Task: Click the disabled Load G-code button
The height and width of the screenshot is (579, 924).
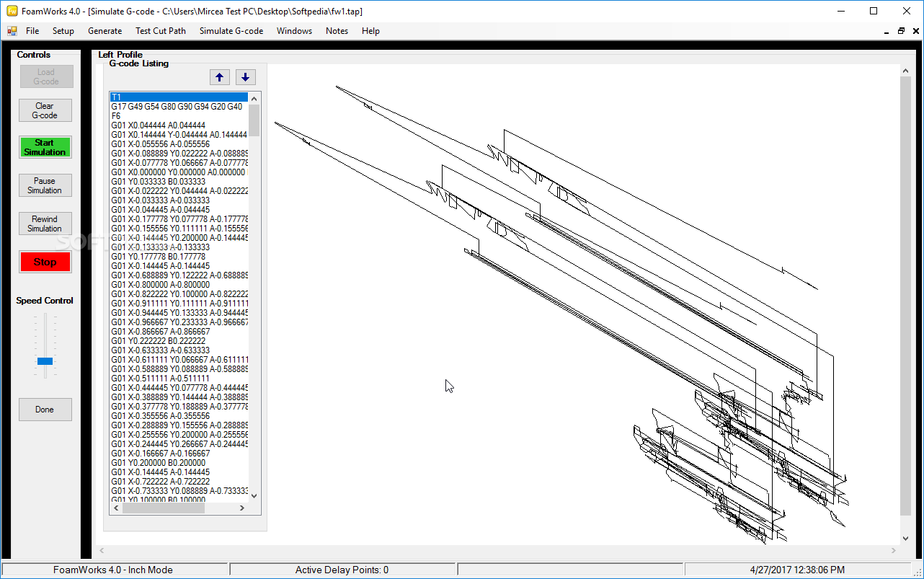Action: coord(46,76)
